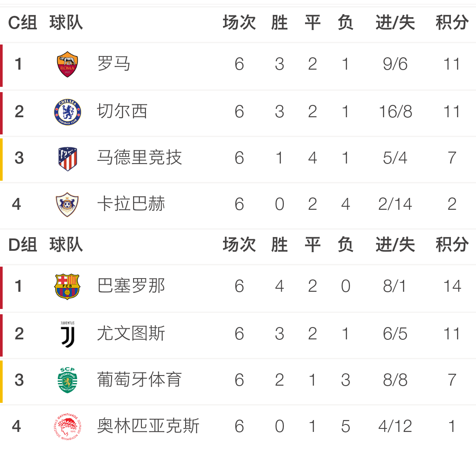Viewport: 476px width, 450px height.
Task: Click the Chelsea club badge
Action: pos(67,112)
